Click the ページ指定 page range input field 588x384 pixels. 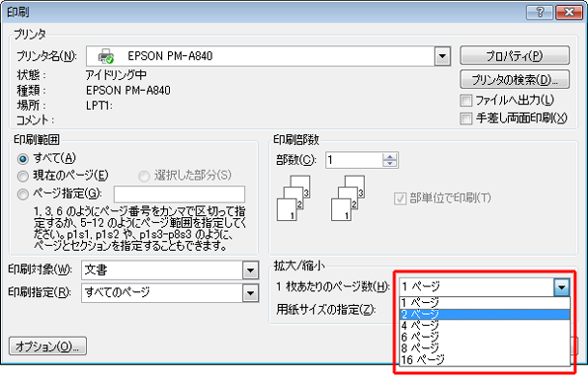(179, 194)
